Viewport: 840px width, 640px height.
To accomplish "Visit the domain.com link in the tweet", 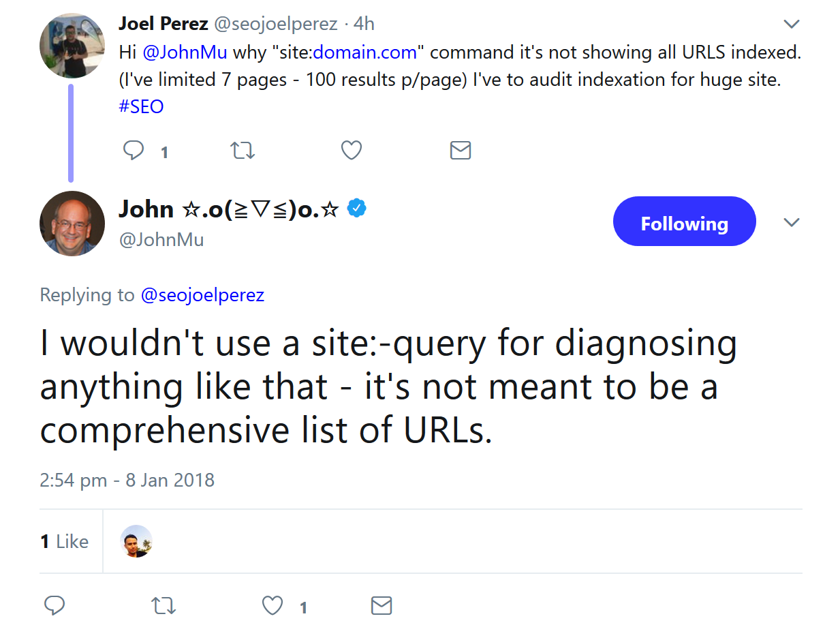I will (364, 52).
